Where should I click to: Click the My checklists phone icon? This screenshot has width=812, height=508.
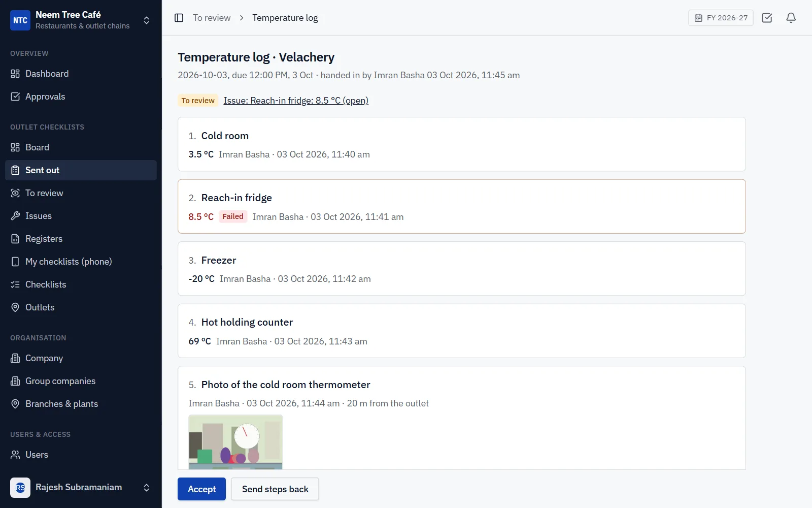point(15,262)
